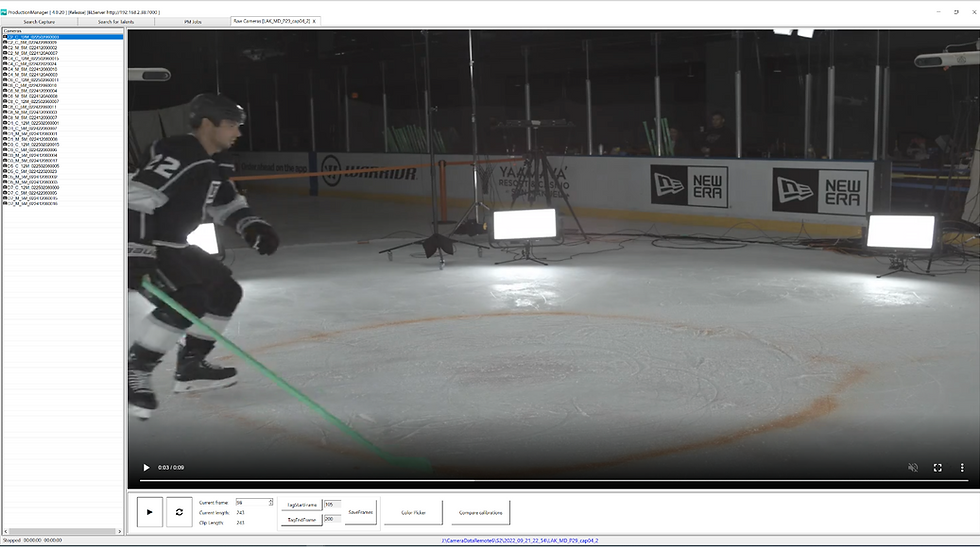This screenshot has height=550, width=980.
Task: Click ProductionManager app icon in title bar
Action: 4,12
